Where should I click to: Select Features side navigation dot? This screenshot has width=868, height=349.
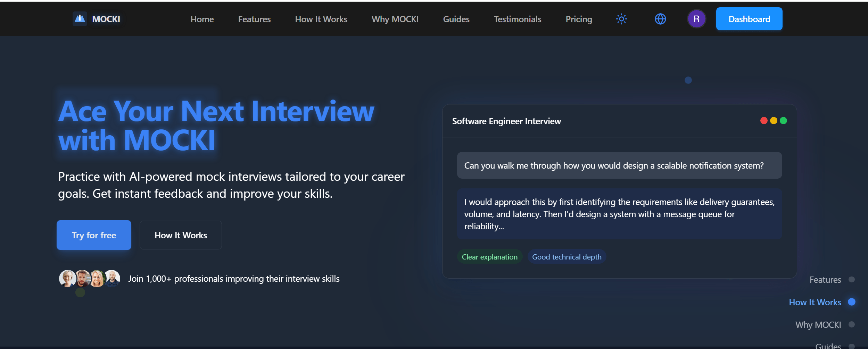[851, 280]
